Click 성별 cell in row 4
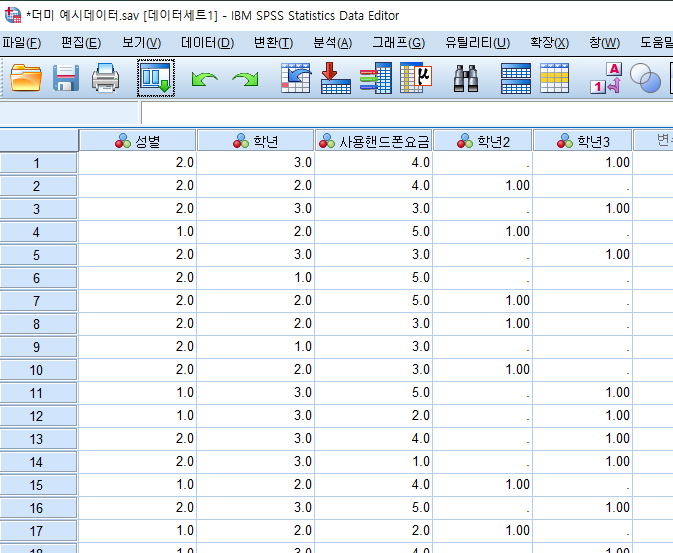The height and width of the screenshot is (553, 673). click(x=137, y=232)
